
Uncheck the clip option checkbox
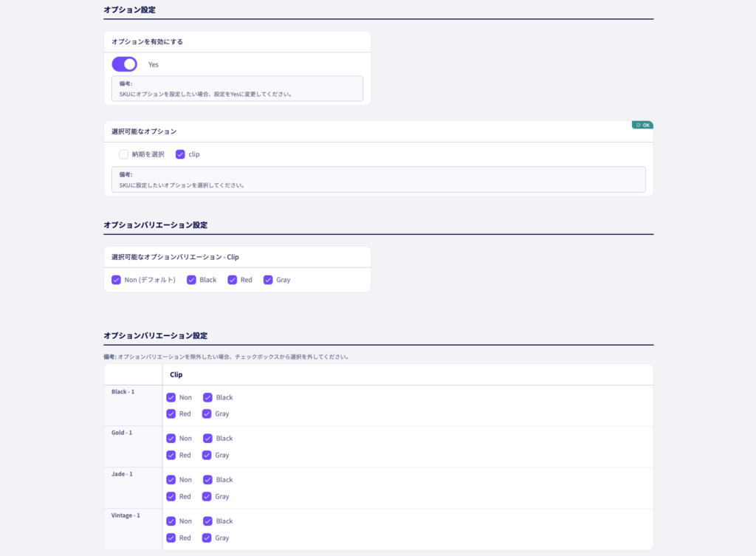coord(180,154)
